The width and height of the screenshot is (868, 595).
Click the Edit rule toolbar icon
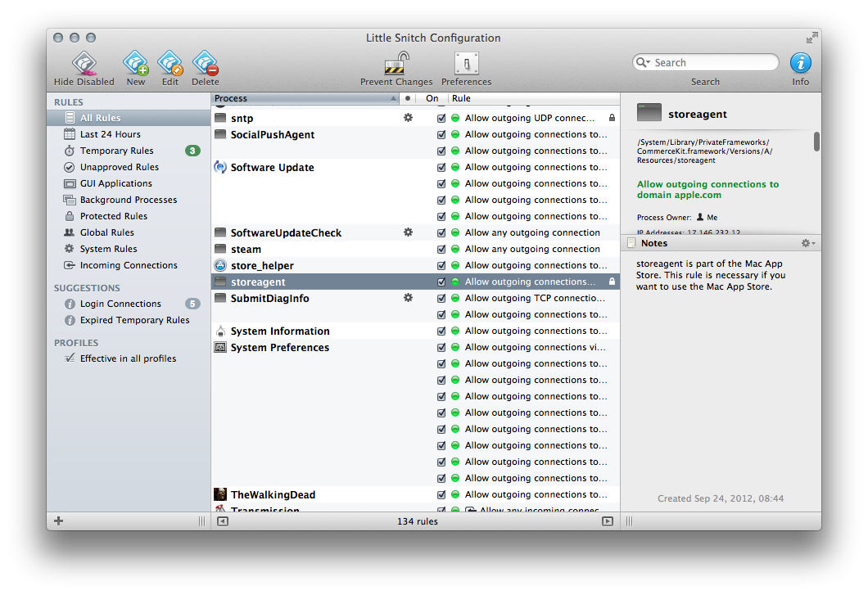click(x=170, y=64)
